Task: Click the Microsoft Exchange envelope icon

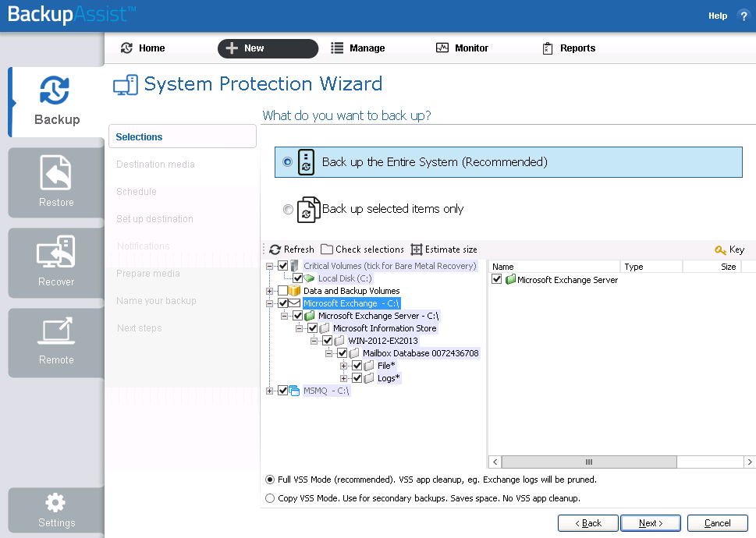Action: point(294,303)
